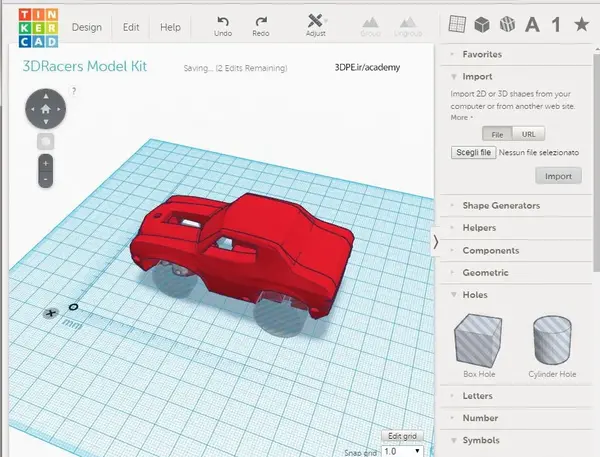Switch to URL import mode

coord(528,134)
